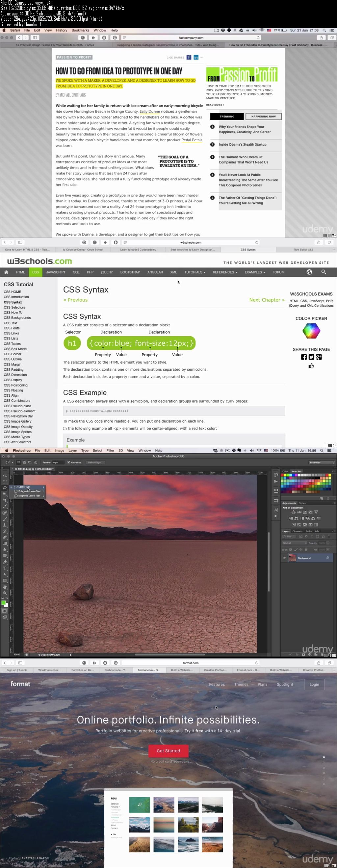
Task: Toggle Lock transparent pixels in Layers panel
Action: point(291,550)
